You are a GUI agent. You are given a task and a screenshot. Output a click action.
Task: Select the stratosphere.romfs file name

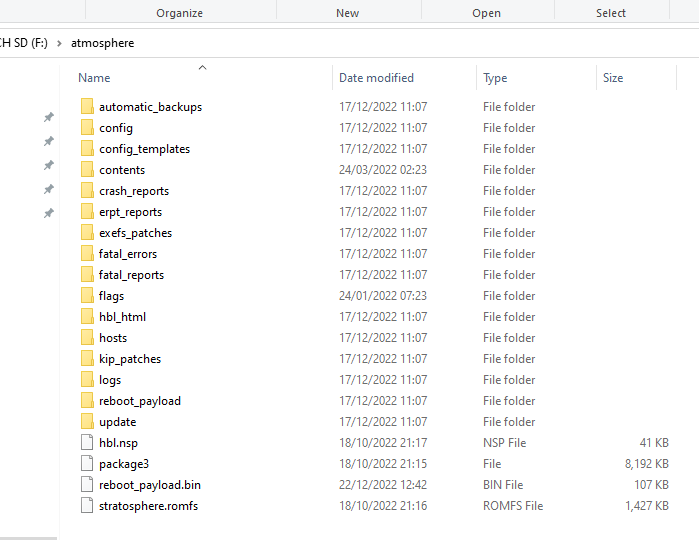pos(148,506)
